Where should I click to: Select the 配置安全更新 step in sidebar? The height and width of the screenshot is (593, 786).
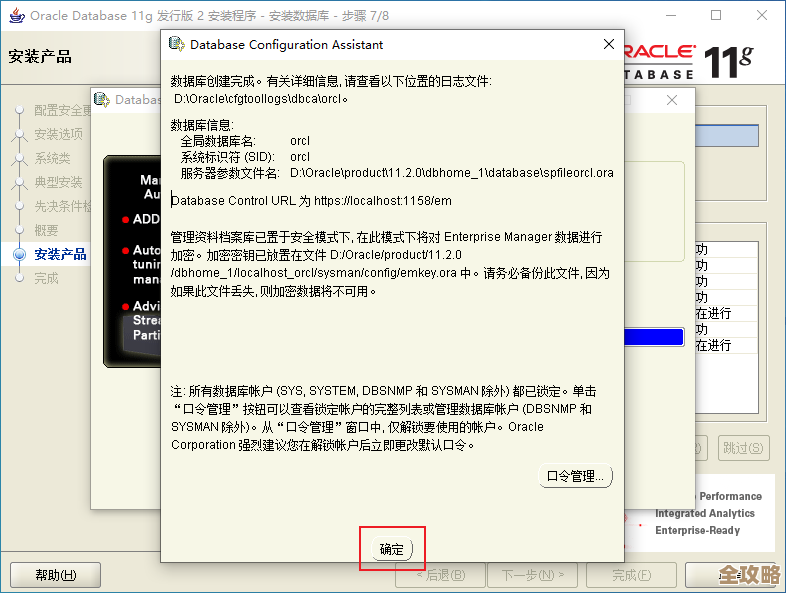(62, 110)
